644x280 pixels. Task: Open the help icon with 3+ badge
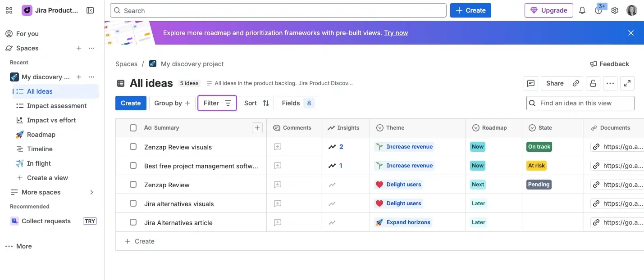pos(598,10)
